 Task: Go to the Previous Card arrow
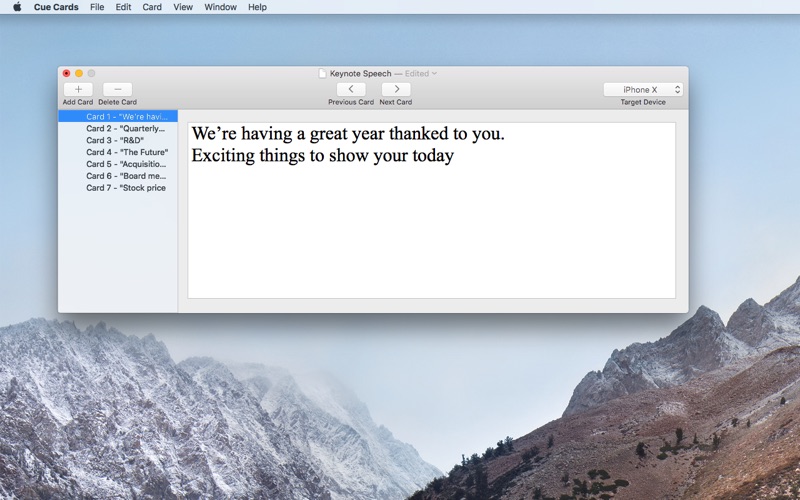click(351, 89)
